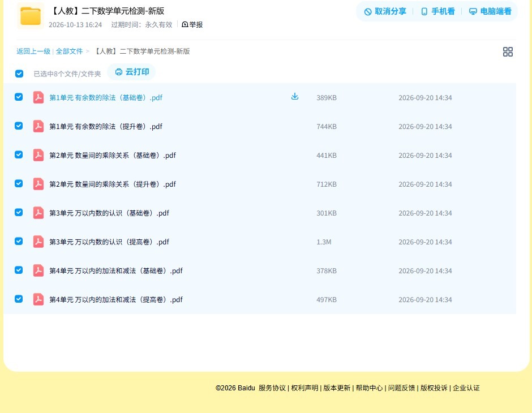Open file 第4单元 万以内的加法和减法（基础卷）.pdf
Image resolution: width=532 pixels, height=413 pixels.
click(x=116, y=270)
